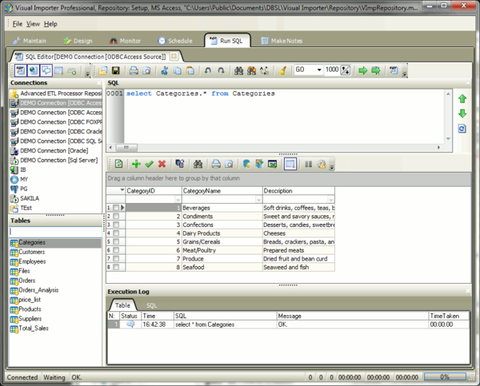Screen dimensions: 480x386
Task: Click the green checkmark post changes icon
Action: [x=149, y=164]
